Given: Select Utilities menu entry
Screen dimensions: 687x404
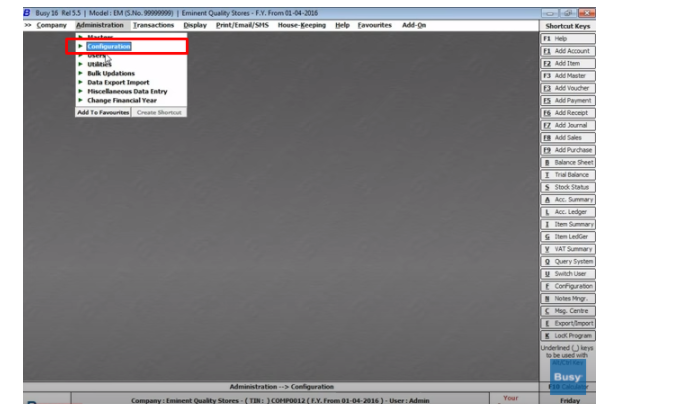Looking at the screenshot, I should (99, 64).
